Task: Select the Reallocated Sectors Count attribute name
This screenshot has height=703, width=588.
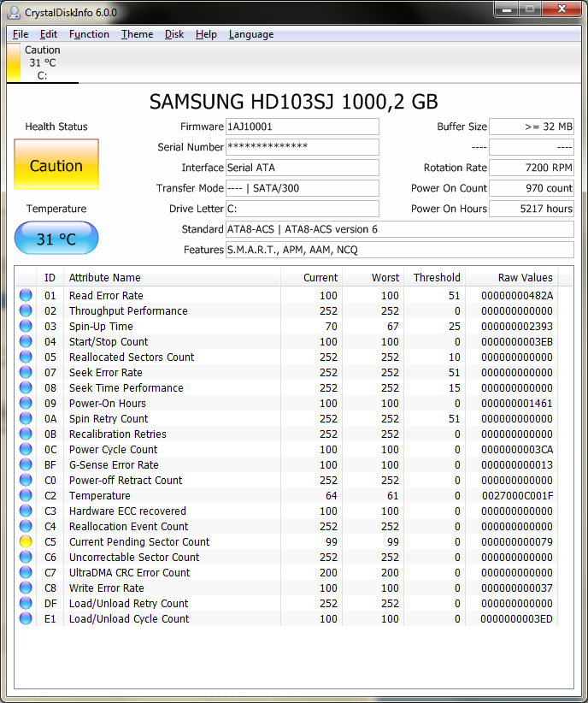Action: (x=132, y=357)
